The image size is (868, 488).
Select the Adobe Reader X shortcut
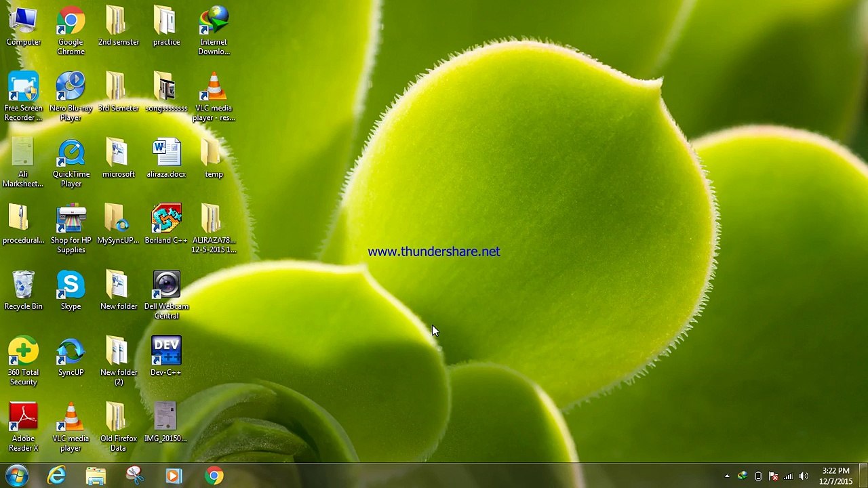click(24, 428)
